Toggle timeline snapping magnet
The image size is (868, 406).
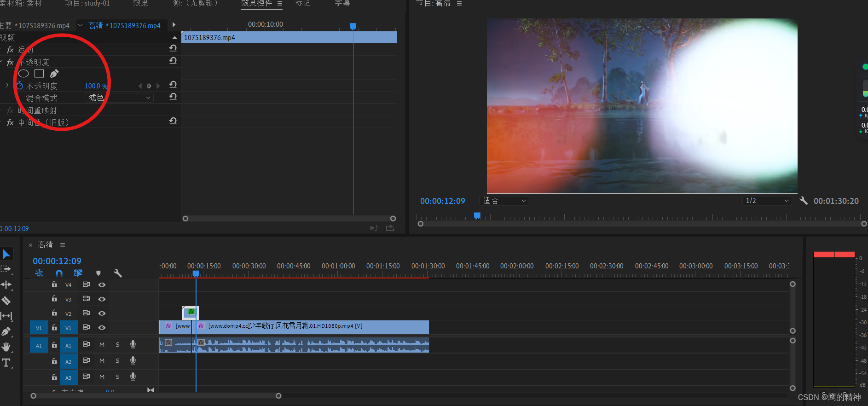click(x=59, y=273)
